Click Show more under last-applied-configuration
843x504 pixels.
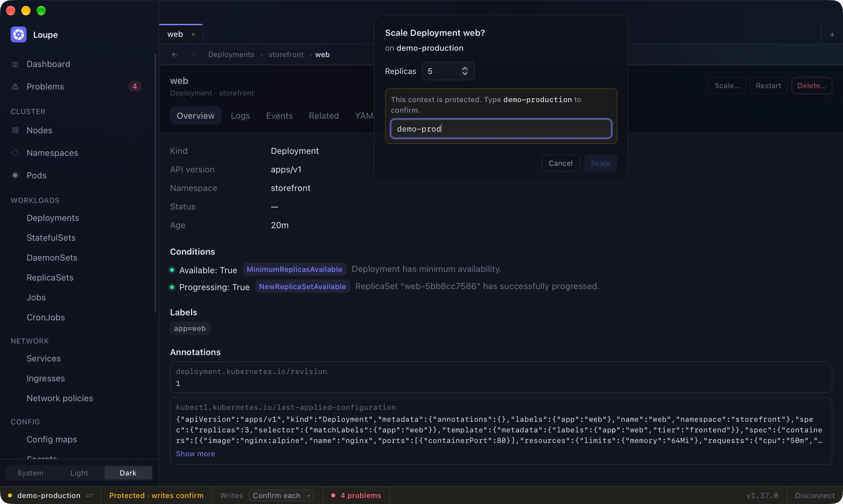pyautogui.click(x=195, y=454)
